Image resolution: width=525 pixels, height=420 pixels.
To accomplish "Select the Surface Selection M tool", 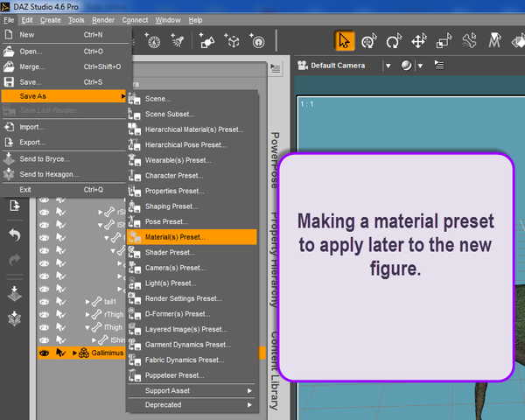I will (494, 41).
